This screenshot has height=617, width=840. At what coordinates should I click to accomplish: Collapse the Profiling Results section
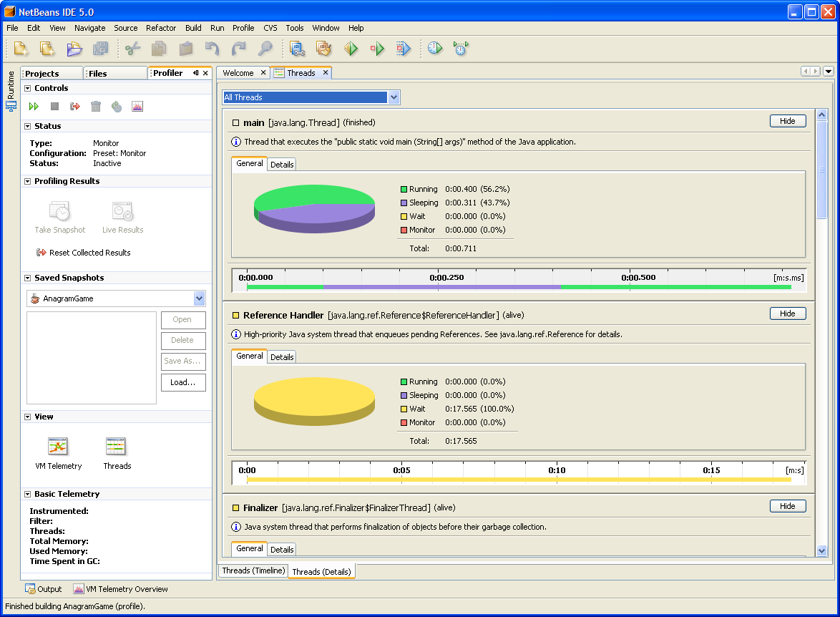[x=27, y=181]
